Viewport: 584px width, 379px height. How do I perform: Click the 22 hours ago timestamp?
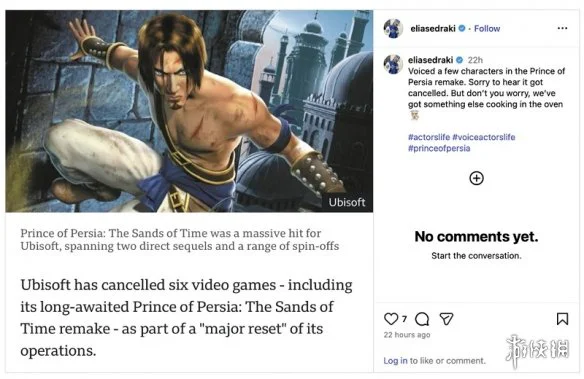coord(407,335)
